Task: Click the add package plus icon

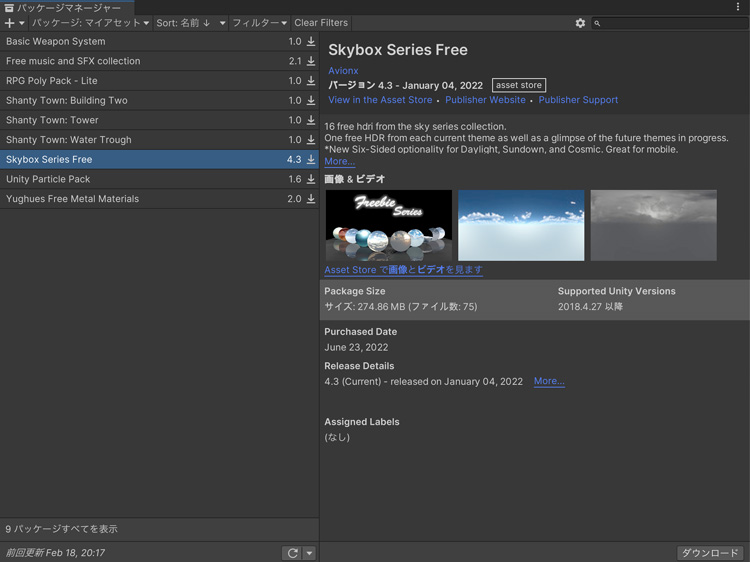Action: click(10, 23)
